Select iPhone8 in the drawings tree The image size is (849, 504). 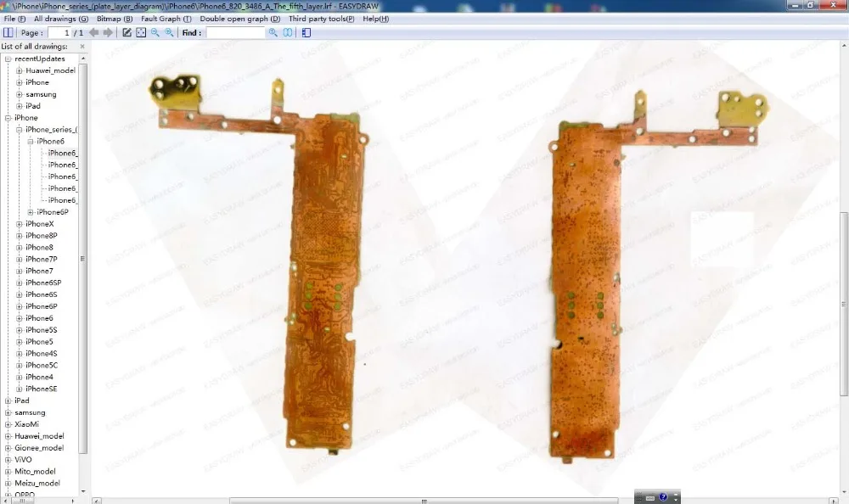[x=39, y=248]
